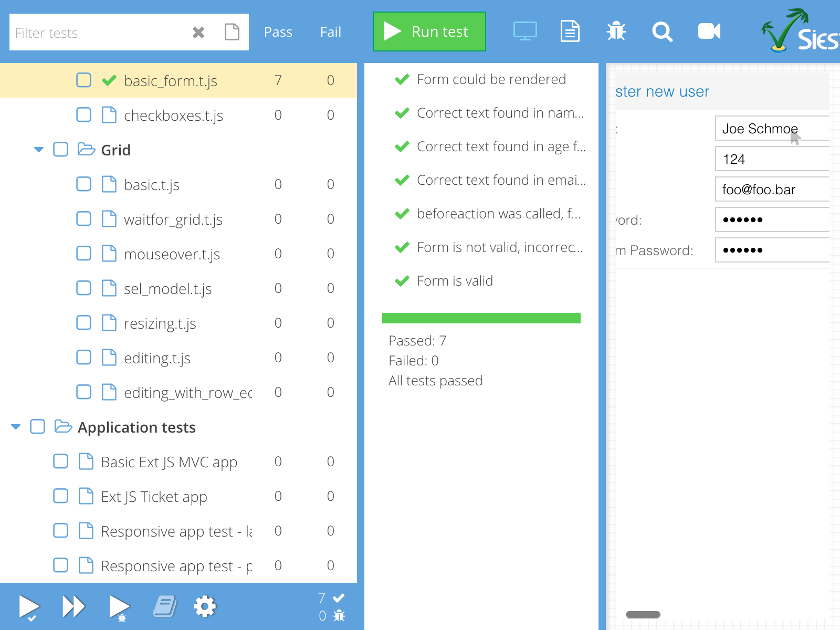Select the Ext JS Ticket app test

(154, 497)
